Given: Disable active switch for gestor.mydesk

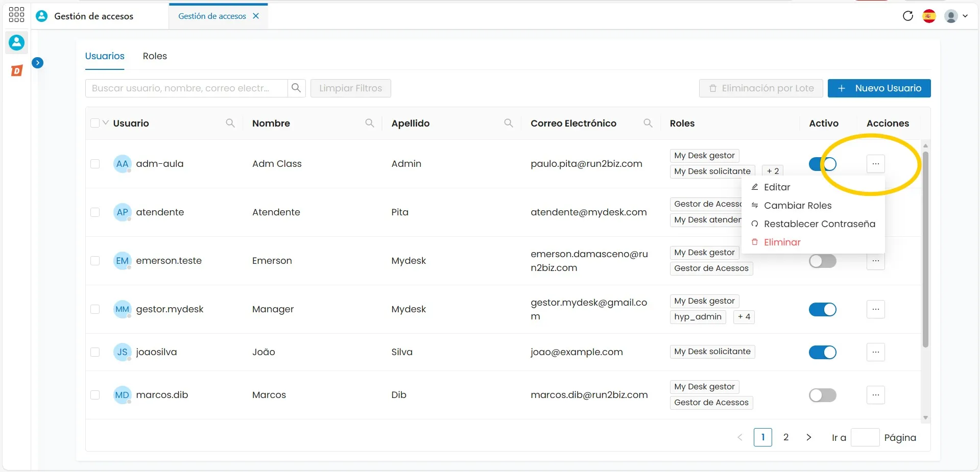Looking at the screenshot, I should tap(822, 309).
